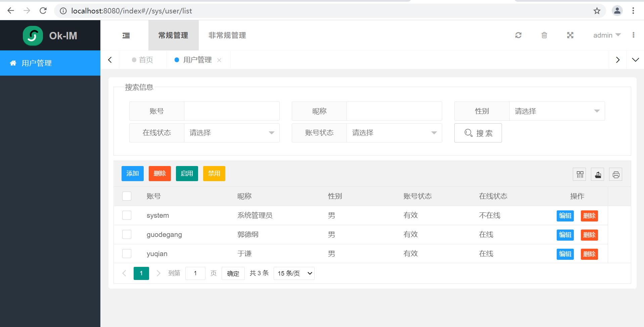Click the browser forward arrow
Viewport: 644px width, 327px height.
pyautogui.click(x=27, y=11)
